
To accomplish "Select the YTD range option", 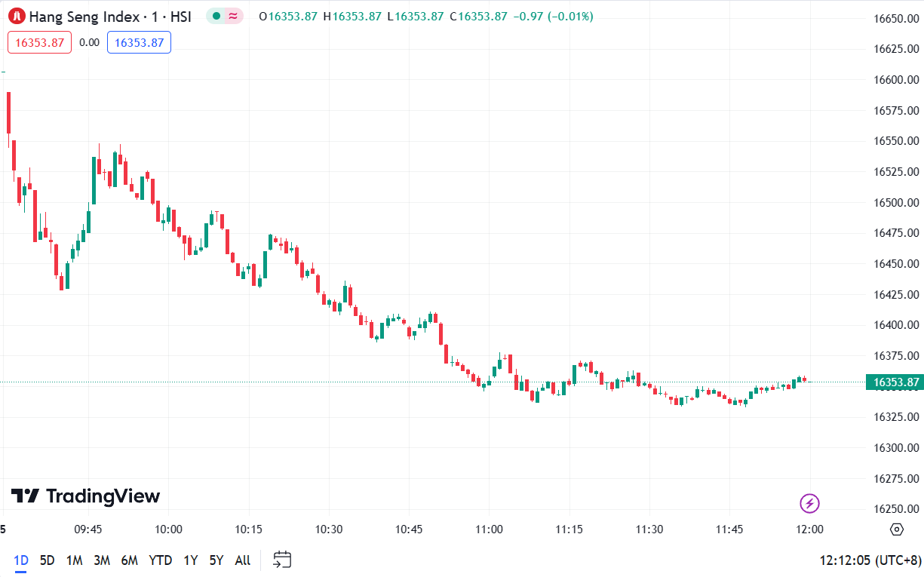I will pyautogui.click(x=160, y=560).
